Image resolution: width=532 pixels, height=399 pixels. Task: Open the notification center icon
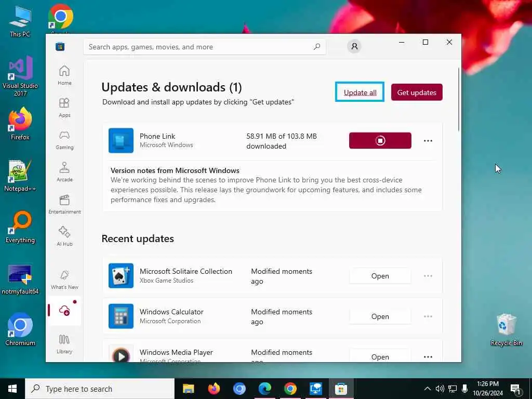click(x=516, y=389)
